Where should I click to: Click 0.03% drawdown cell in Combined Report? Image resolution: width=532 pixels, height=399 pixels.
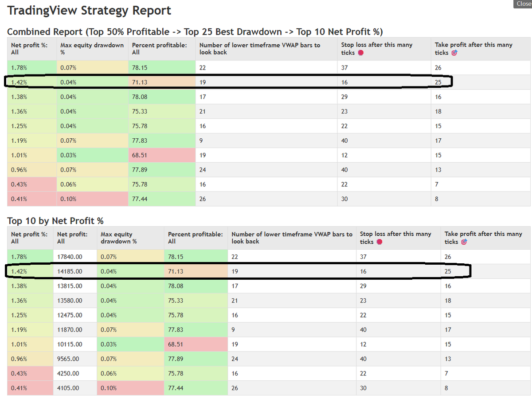(92, 155)
